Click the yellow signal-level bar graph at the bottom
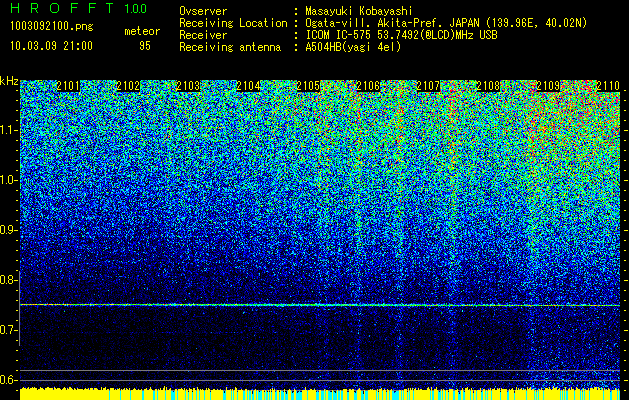Screen dimensions: 629x400 coord(320,394)
